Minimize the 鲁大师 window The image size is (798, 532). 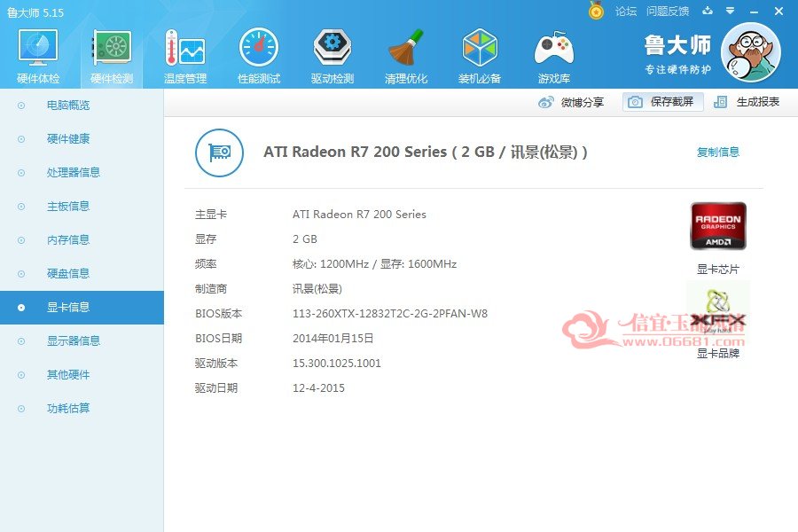click(x=755, y=12)
